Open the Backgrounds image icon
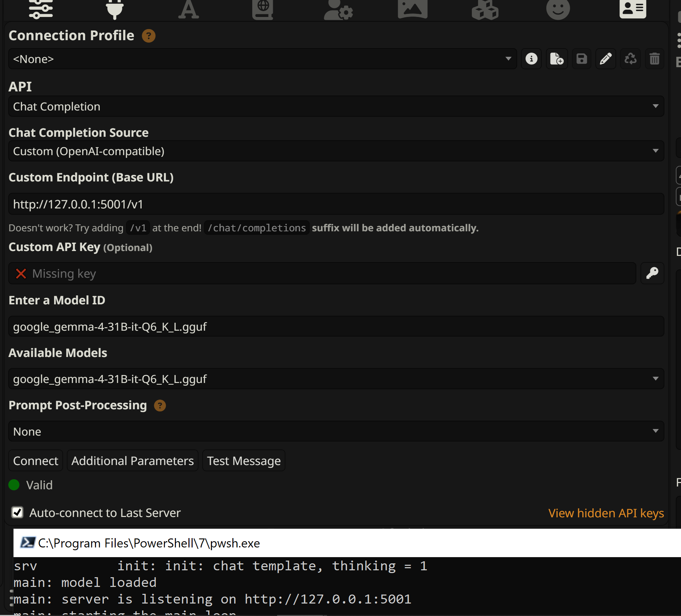This screenshot has height=616, width=681. [412, 9]
